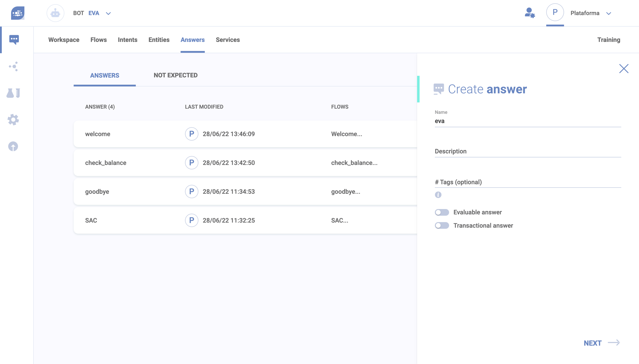Click the eva platform logo icon
The width and height of the screenshot is (639, 364).
[x=17, y=13]
